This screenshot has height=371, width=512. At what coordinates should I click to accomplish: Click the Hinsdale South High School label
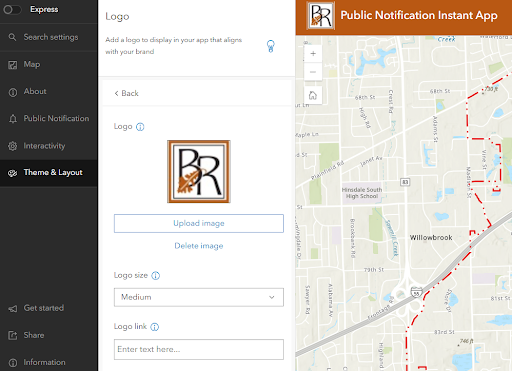pyautogui.click(x=362, y=193)
